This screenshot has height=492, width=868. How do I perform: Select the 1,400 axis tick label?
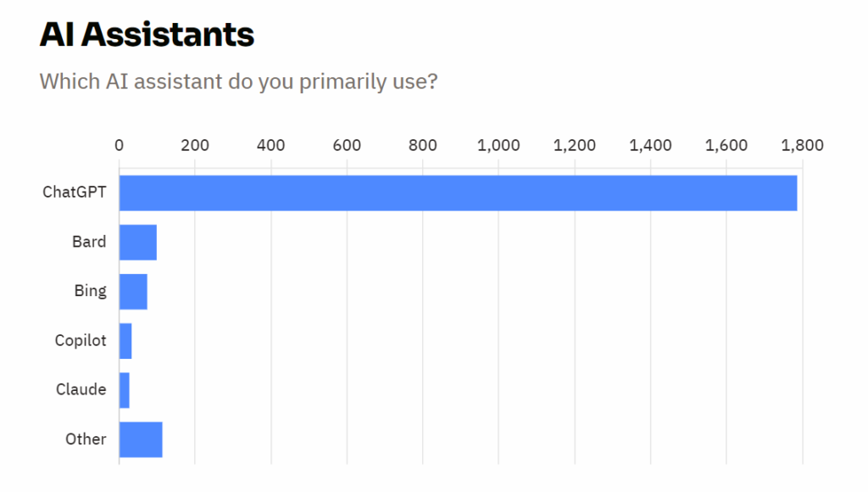point(651,145)
